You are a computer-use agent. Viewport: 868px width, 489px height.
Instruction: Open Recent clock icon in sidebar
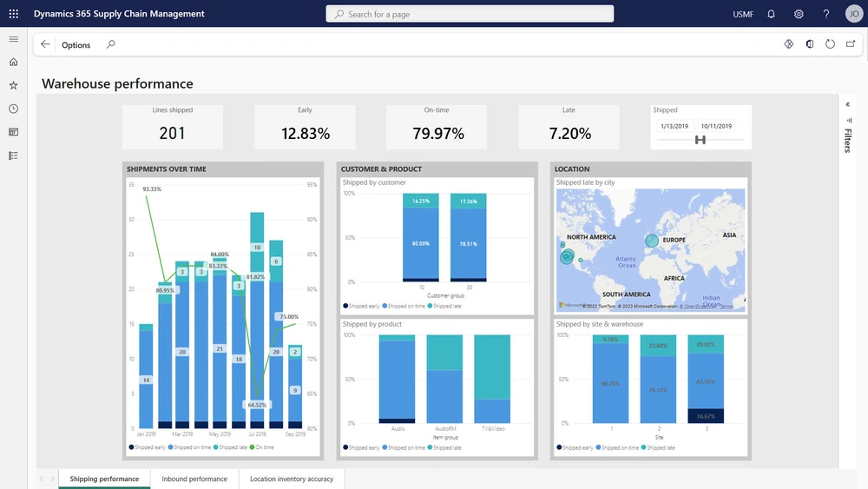pyautogui.click(x=13, y=109)
